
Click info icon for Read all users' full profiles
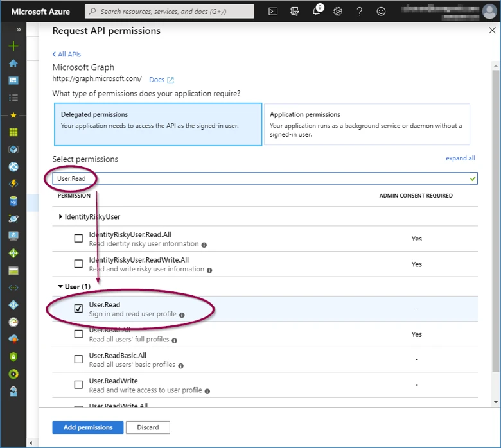pos(174,340)
